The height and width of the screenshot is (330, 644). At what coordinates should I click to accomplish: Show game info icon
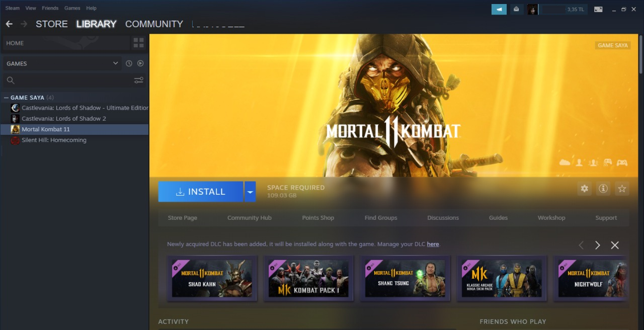pyautogui.click(x=603, y=189)
